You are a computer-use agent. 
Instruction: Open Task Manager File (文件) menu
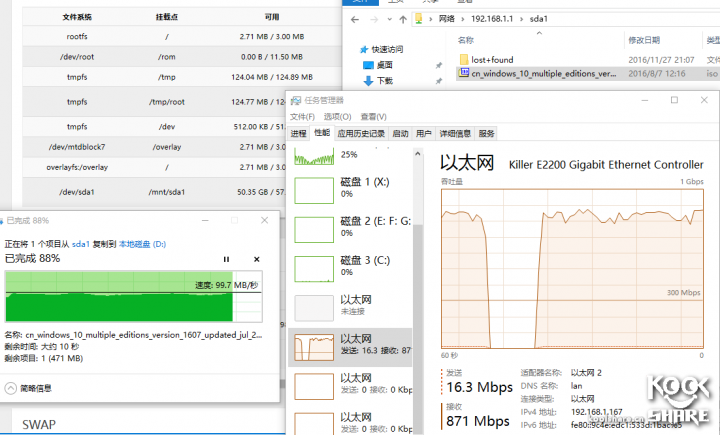pyautogui.click(x=302, y=117)
